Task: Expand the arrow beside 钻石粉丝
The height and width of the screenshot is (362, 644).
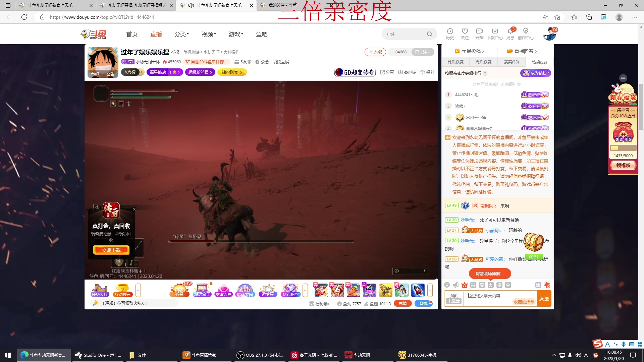Action: tap(305, 290)
